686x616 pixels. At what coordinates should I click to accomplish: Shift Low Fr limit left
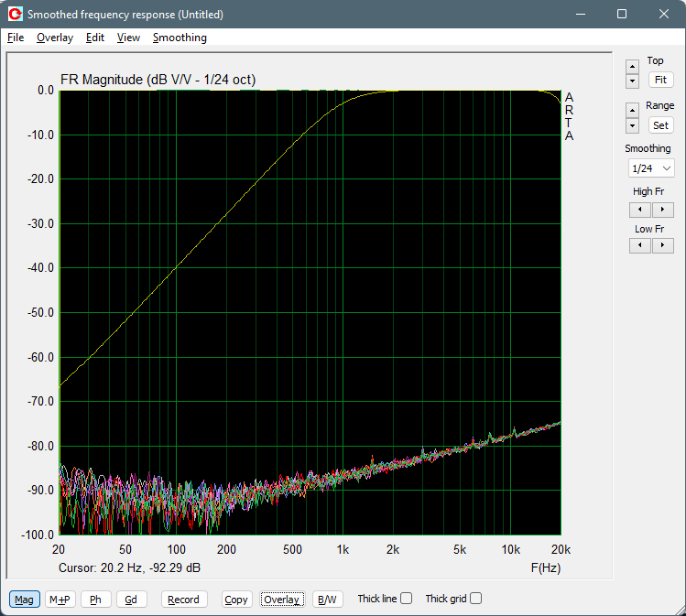click(640, 245)
